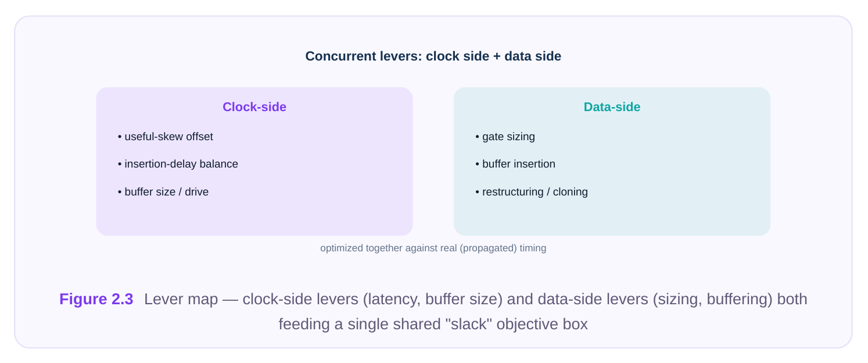Select the Data-side panel title

612,107
